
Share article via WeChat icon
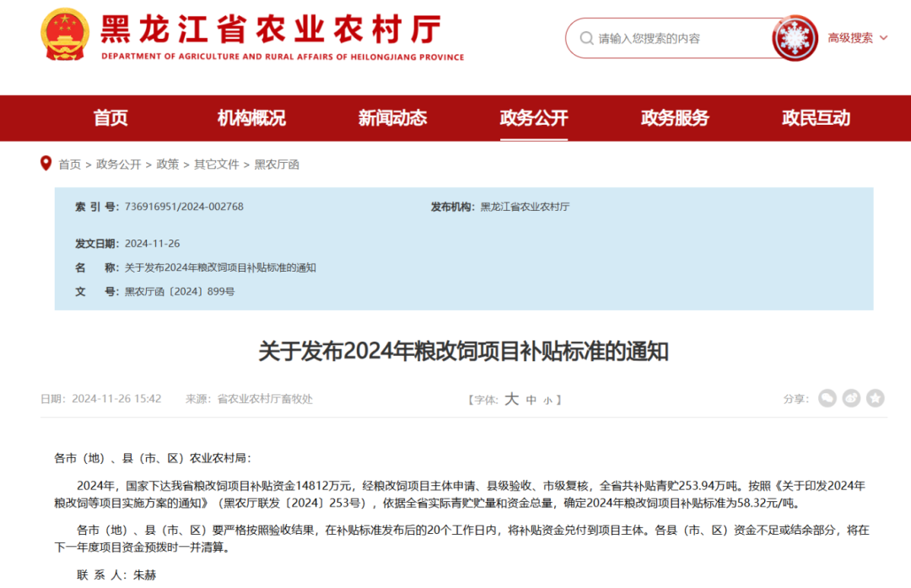[x=827, y=398]
